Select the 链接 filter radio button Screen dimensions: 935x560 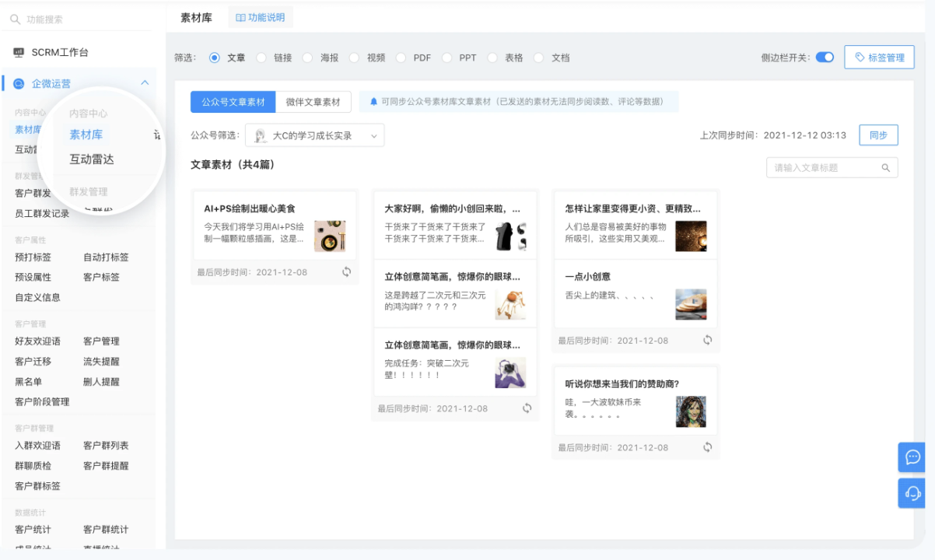pyautogui.click(x=261, y=58)
